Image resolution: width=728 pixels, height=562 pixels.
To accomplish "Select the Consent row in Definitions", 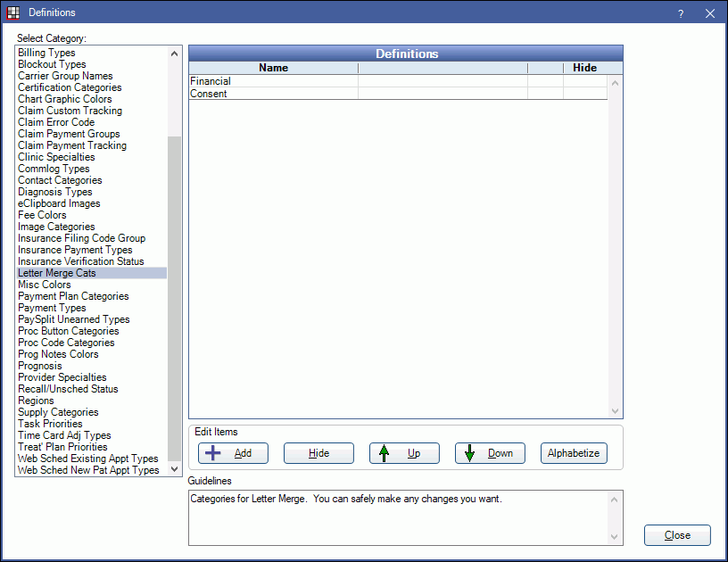I will coord(398,94).
